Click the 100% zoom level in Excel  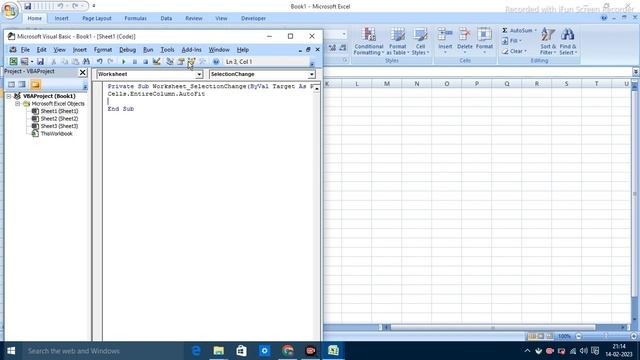tap(564, 336)
